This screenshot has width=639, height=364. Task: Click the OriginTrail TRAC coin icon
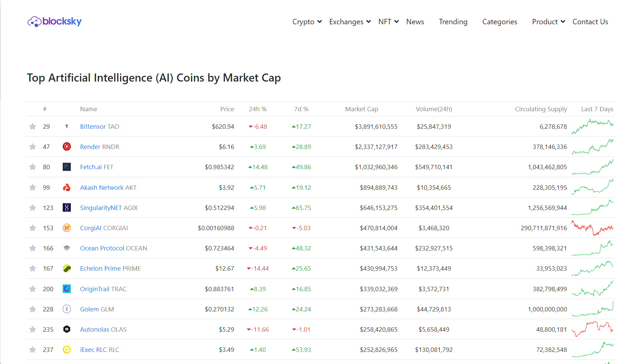click(x=67, y=289)
